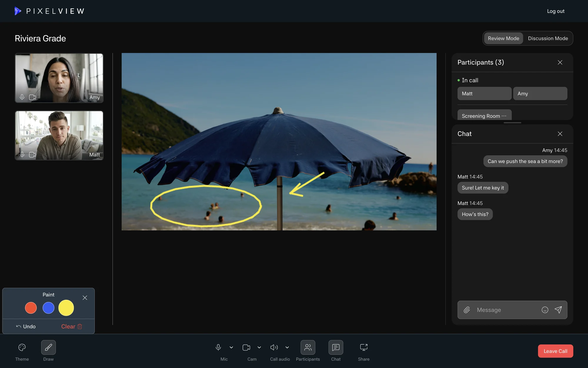Open the Theme palette
Image resolution: width=588 pixels, height=368 pixels.
click(x=22, y=348)
